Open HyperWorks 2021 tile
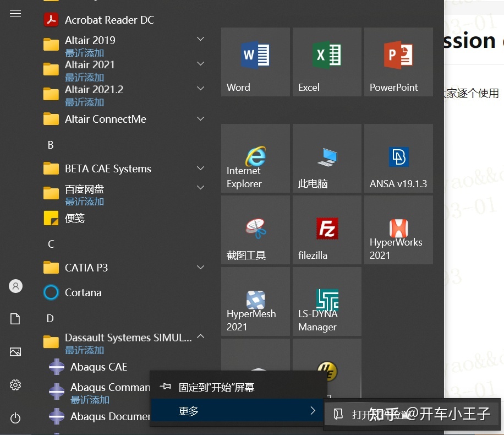Screen dimensions: 504x435 point(398,230)
